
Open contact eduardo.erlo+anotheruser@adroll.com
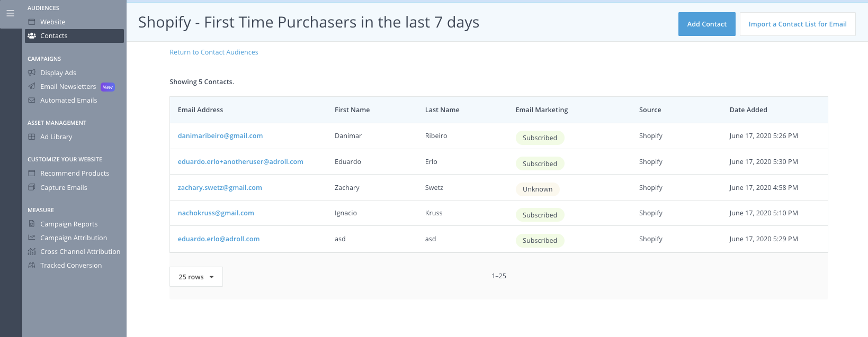[x=240, y=161]
